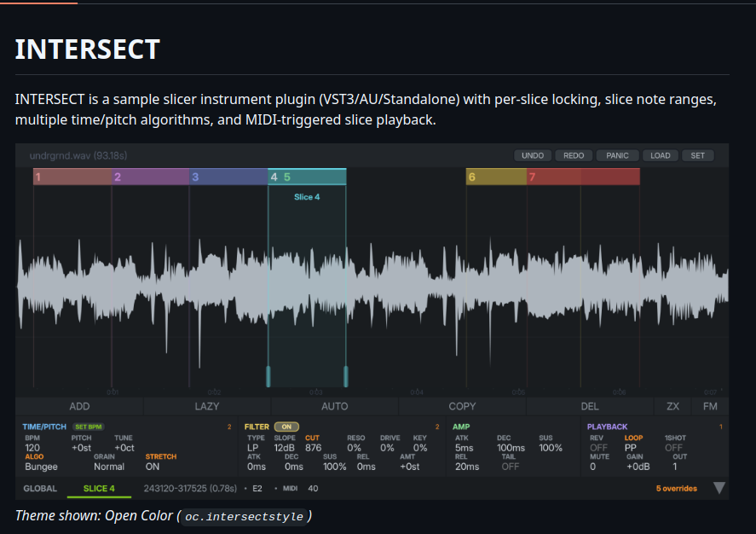Grab the right edge handle of Slice 4
The height and width of the screenshot is (534, 756).
click(x=346, y=376)
